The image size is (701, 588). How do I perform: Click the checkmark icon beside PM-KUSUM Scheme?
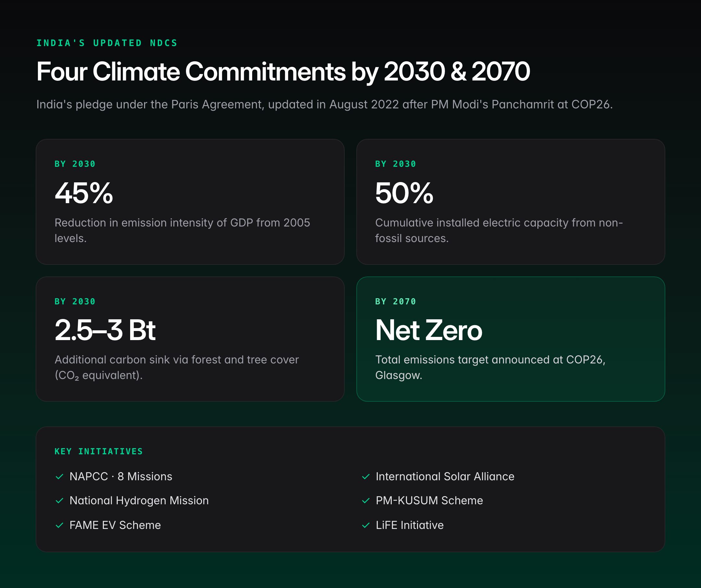(366, 501)
